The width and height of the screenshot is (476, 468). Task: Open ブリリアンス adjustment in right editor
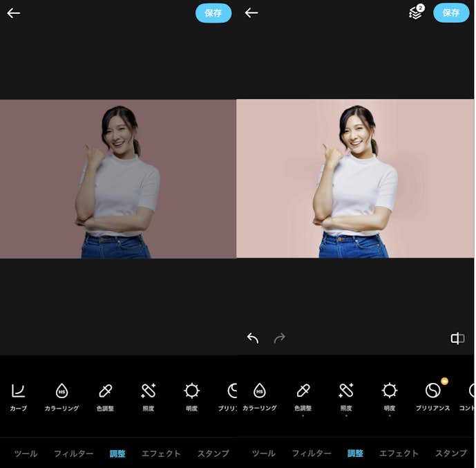[x=433, y=391]
